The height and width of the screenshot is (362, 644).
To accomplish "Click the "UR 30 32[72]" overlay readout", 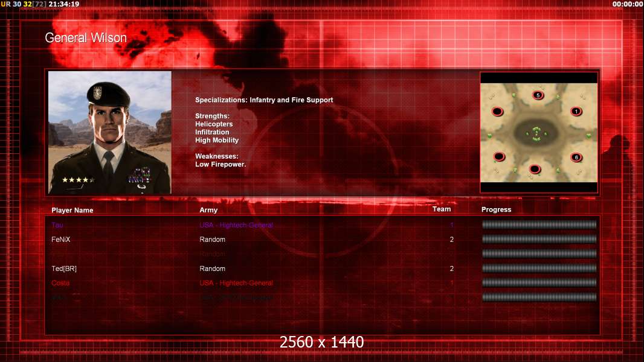I will (x=24, y=4).
